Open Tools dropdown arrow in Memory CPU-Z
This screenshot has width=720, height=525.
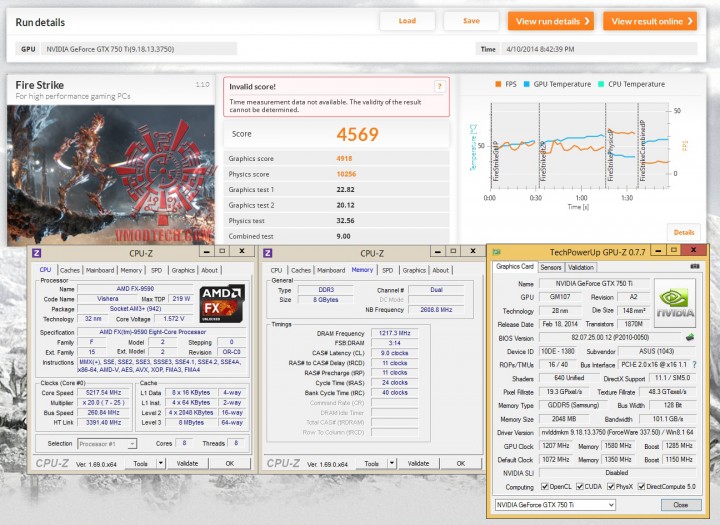coord(392,463)
